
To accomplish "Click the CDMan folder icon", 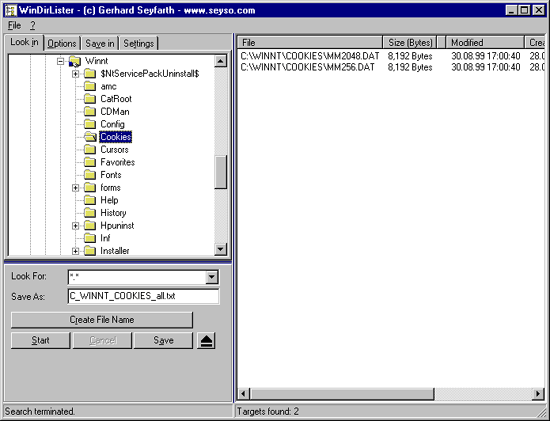I will [x=90, y=112].
